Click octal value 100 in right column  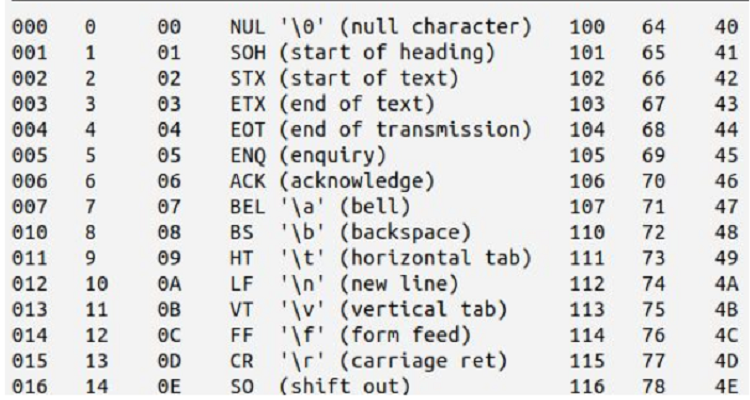coord(587,27)
